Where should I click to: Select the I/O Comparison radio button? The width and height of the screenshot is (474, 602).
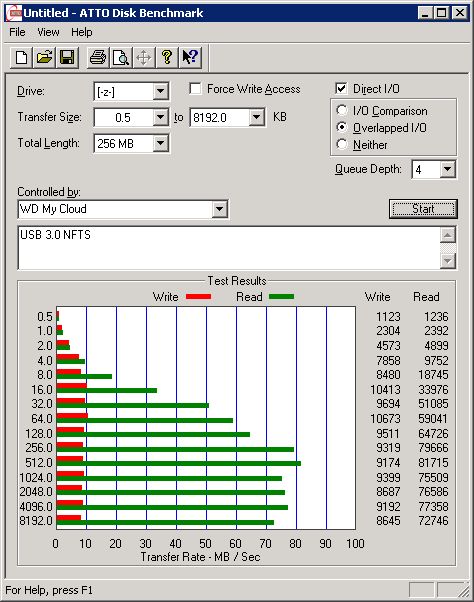342,111
